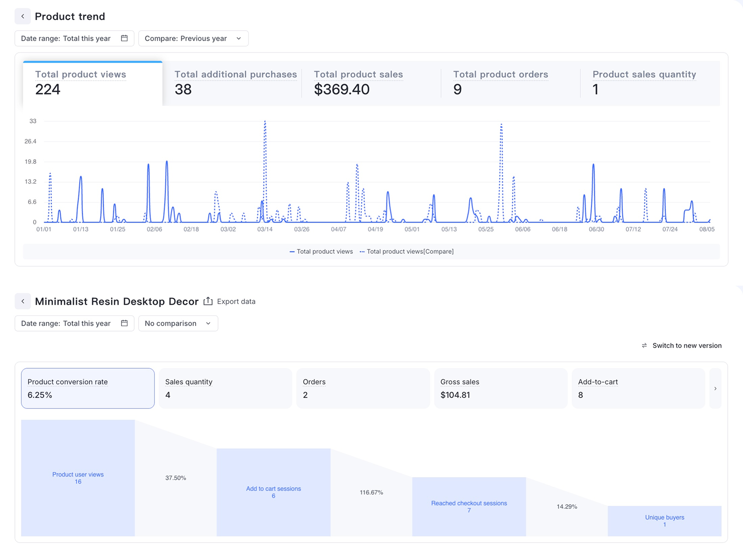Select the Total product views tab

pyautogui.click(x=93, y=83)
